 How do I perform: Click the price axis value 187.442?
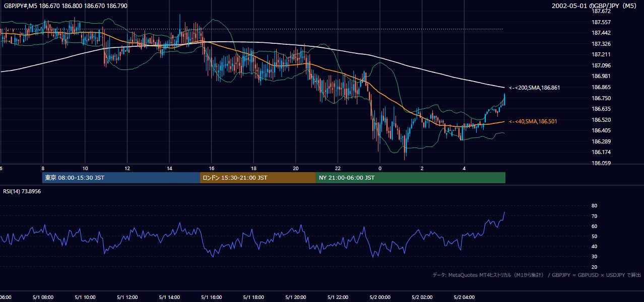(x=600, y=33)
